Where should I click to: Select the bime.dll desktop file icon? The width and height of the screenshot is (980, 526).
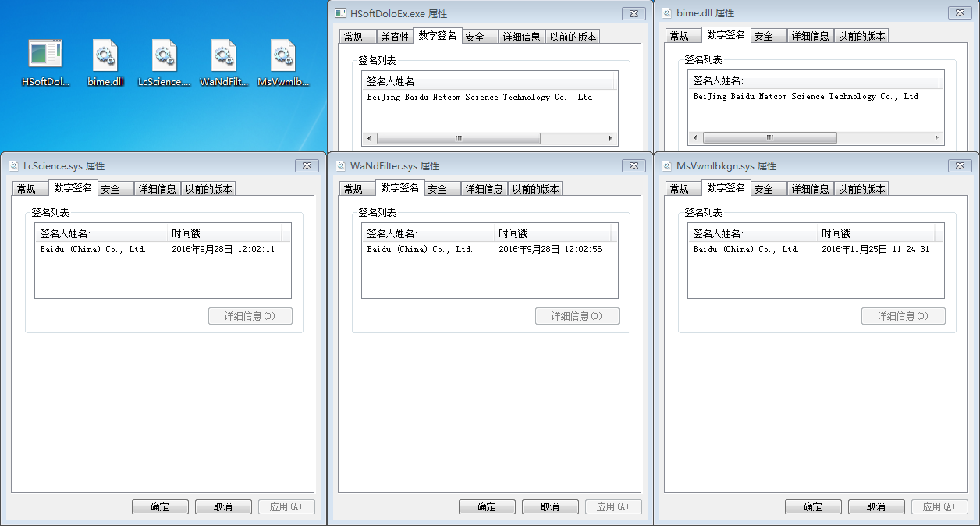coord(105,55)
